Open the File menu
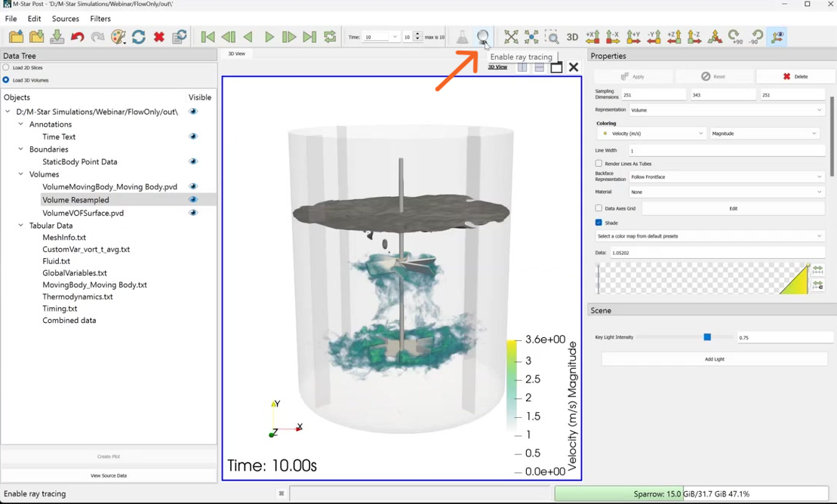Screen dimensions: 837x504 click(x=11, y=19)
